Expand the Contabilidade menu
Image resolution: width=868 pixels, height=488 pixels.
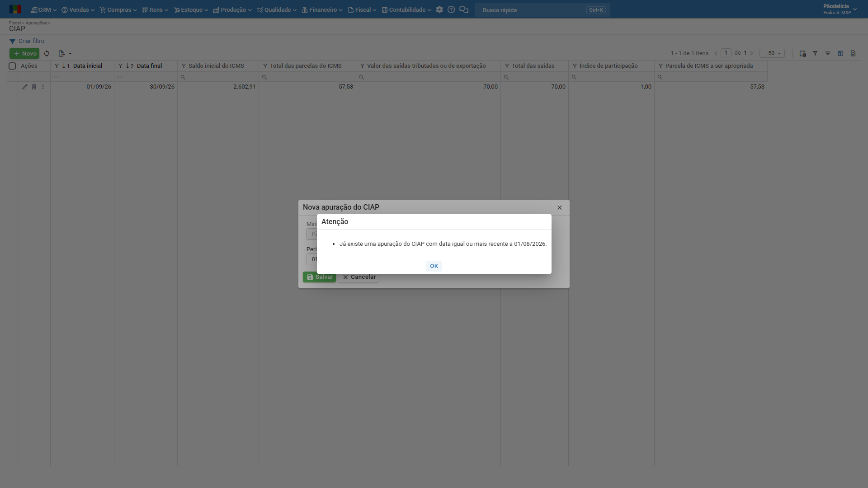point(406,10)
